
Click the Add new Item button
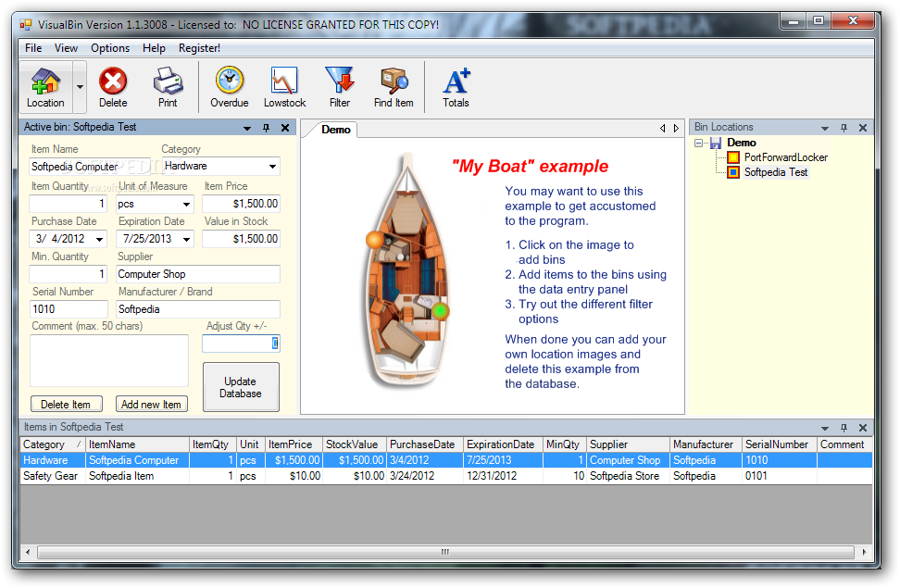pyautogui.click(x=151, y=405)
